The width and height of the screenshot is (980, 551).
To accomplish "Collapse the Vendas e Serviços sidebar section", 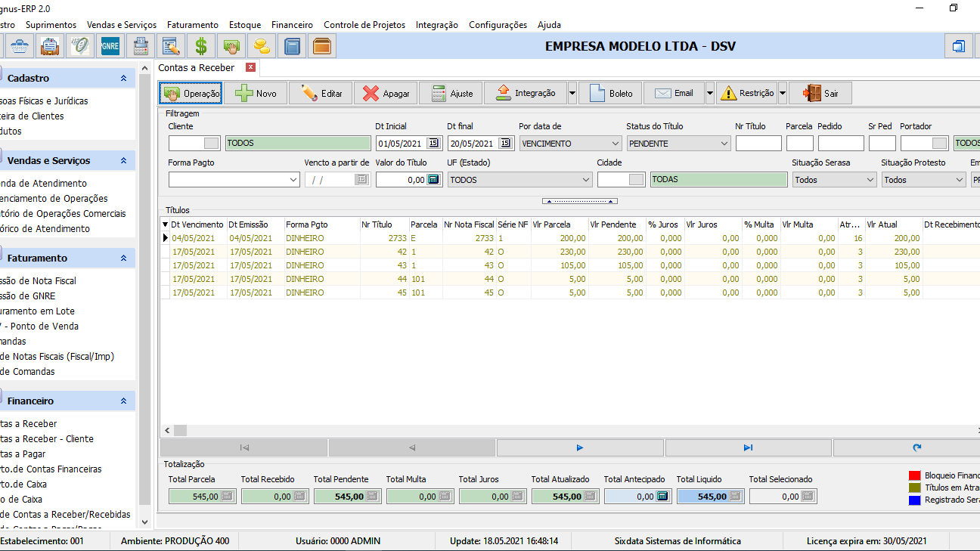I will 123,160.
